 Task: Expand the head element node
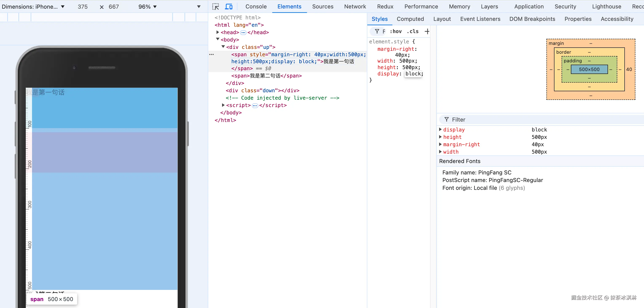click(217, 32)
